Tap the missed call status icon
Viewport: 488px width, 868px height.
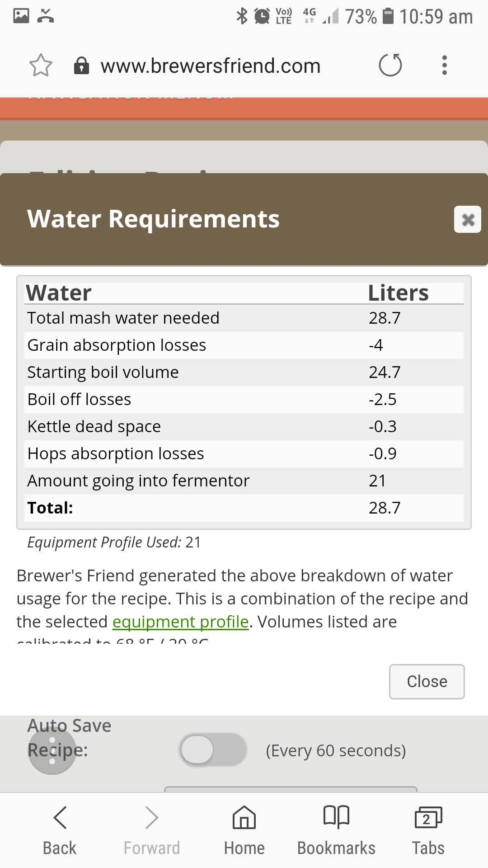(46, 16)
